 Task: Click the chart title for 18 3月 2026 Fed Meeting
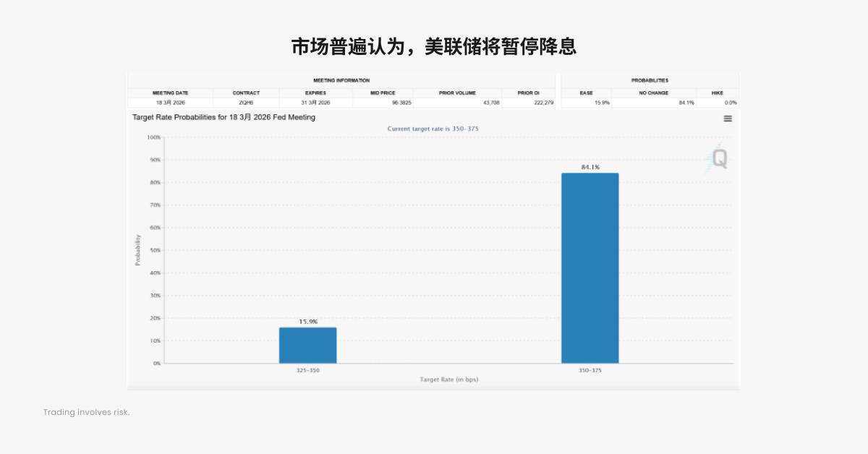(x=224, y=117)
